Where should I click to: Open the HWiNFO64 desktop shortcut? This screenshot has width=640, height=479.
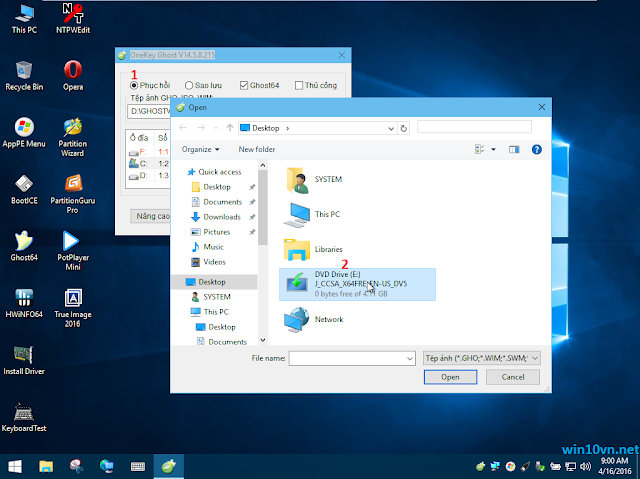tap(24, 304)
